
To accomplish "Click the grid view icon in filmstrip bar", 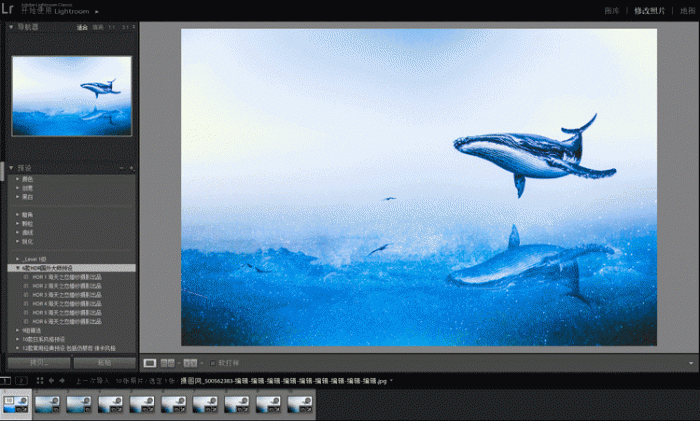I will 40,381.
